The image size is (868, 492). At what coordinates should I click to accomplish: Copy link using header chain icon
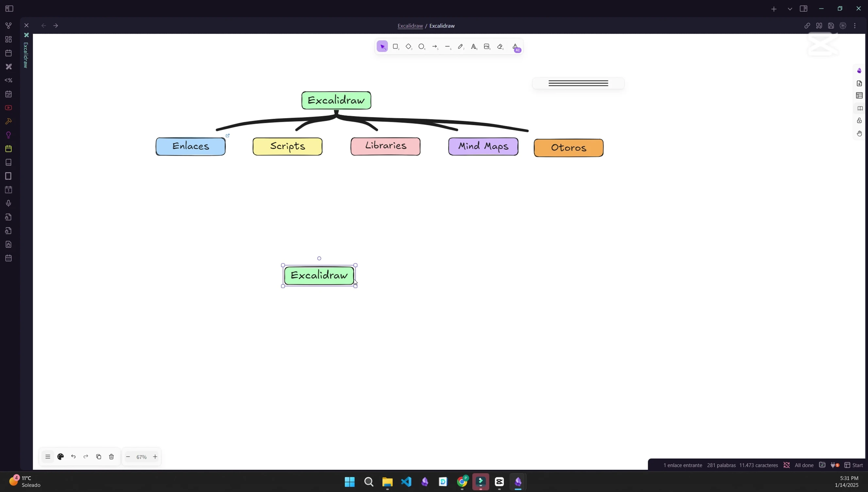click(x=807, y=26)
